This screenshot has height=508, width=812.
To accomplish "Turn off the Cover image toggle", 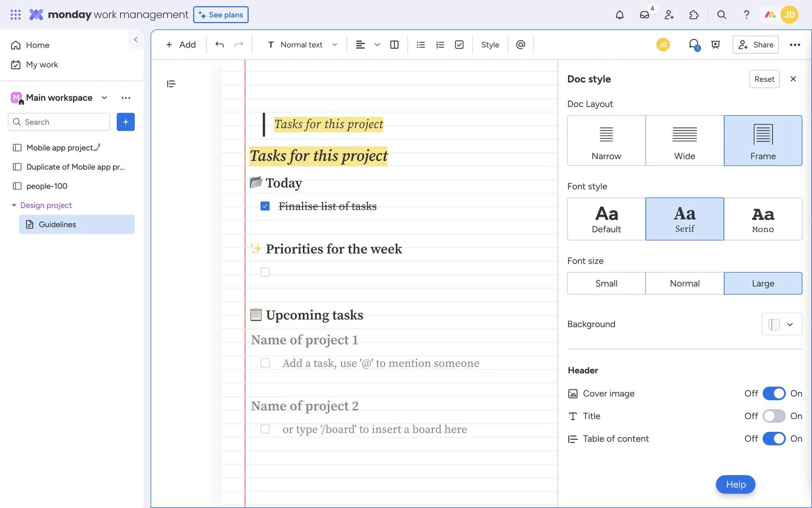I will coord(774,393).
